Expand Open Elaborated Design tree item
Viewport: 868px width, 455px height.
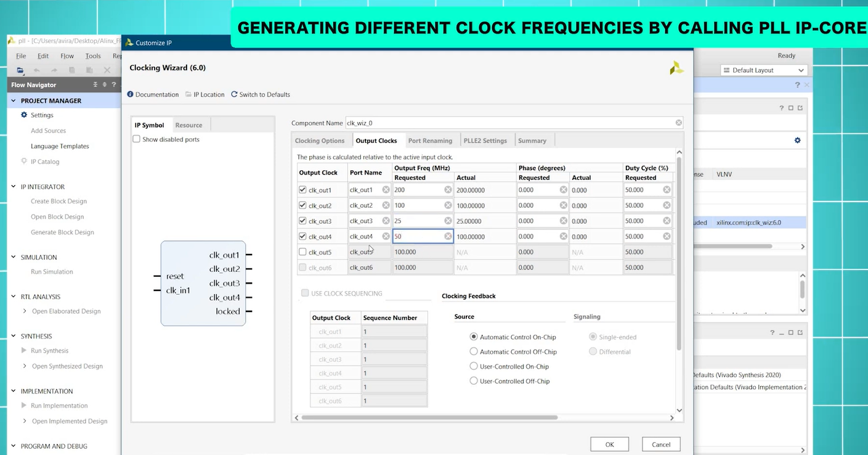click(25, 311)
